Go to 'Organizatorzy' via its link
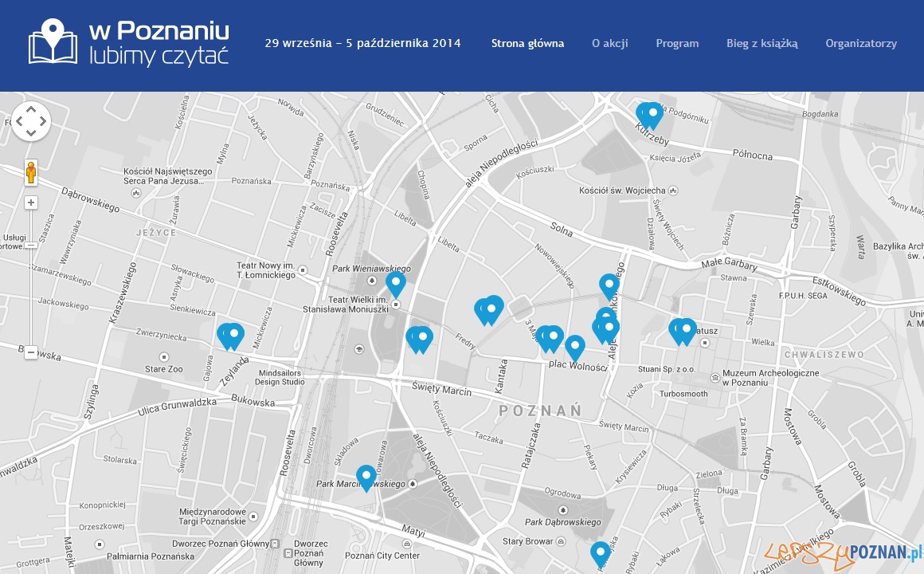 pyautogui.click(x=862, y=44)
